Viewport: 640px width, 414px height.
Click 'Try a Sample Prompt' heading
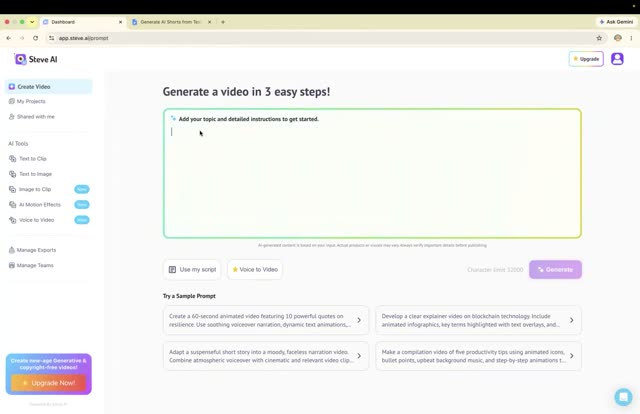(189, 296)
